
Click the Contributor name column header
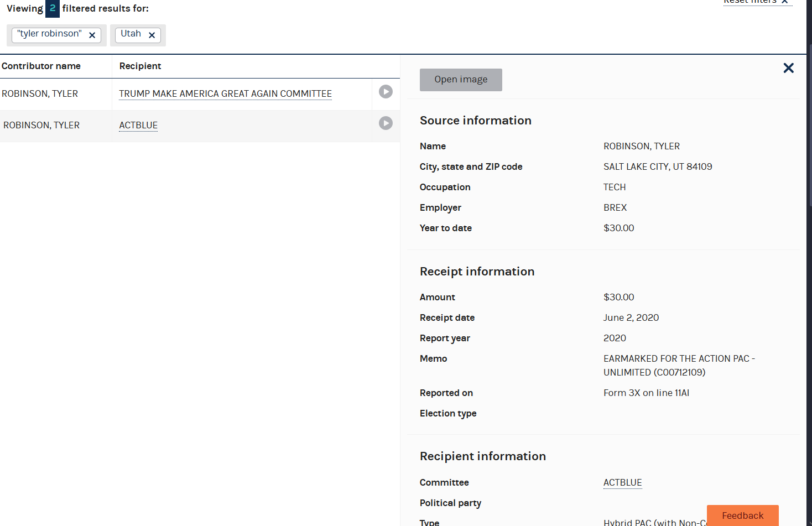click(x=41, y=66)
